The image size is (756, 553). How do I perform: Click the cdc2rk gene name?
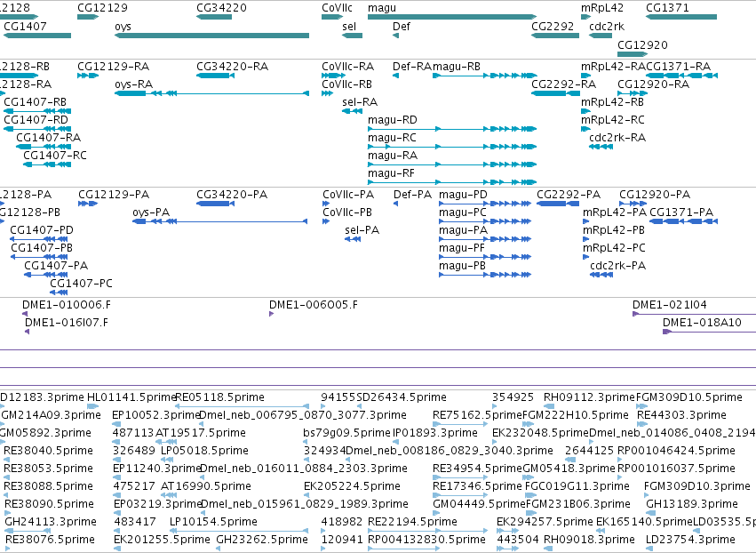click(x=607, y=27)
